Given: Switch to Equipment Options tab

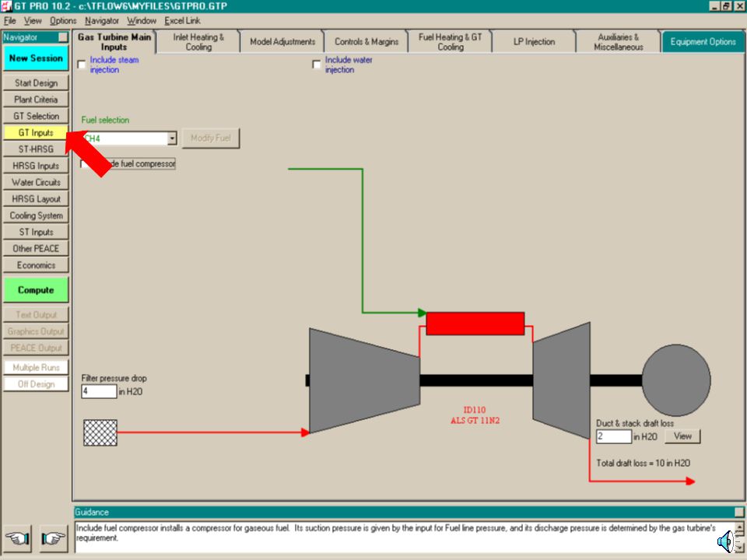Looking at the screenshot, I should point(703,42).
